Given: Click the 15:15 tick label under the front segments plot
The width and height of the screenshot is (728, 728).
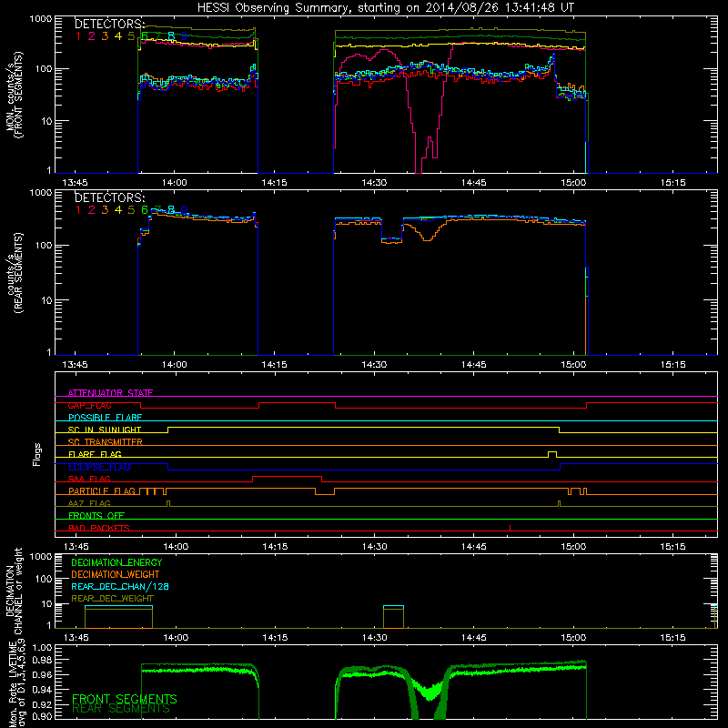Looking at the screenshot, I should (673, 183).
